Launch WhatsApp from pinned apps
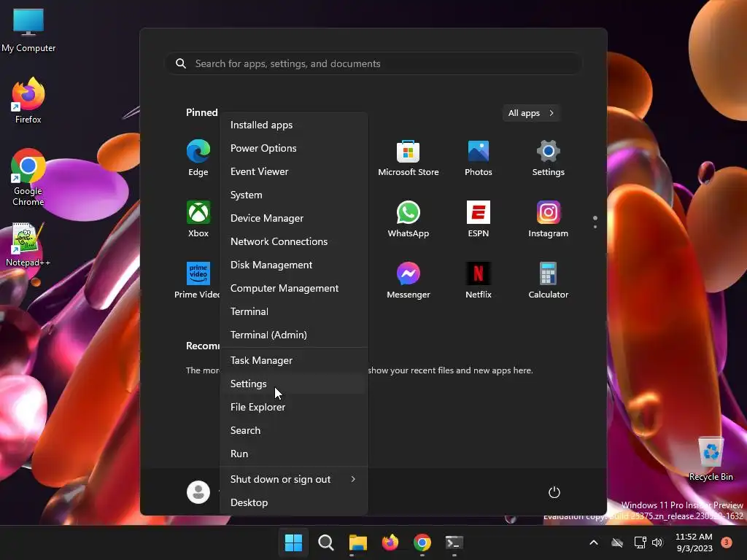This screenshot has width=747, height=560. coord(409,219)
